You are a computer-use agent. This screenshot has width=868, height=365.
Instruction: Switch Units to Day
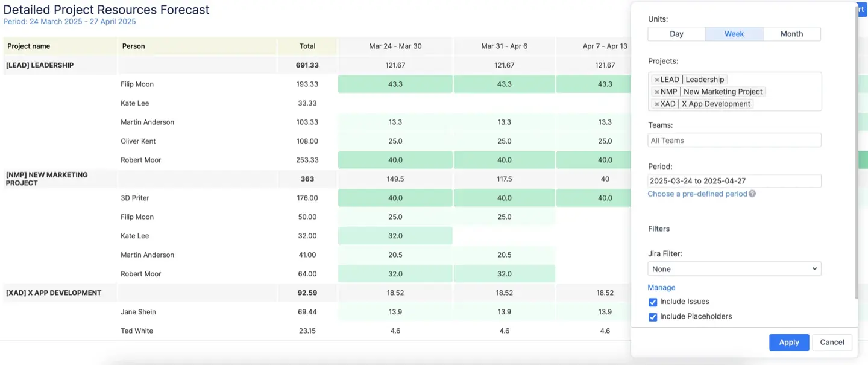(676, 34)
